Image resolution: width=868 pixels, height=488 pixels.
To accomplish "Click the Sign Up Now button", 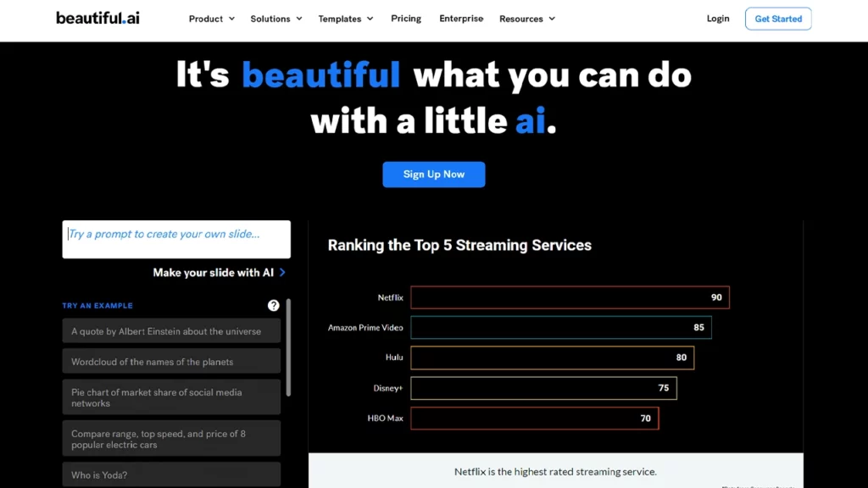I will point(434,175).
